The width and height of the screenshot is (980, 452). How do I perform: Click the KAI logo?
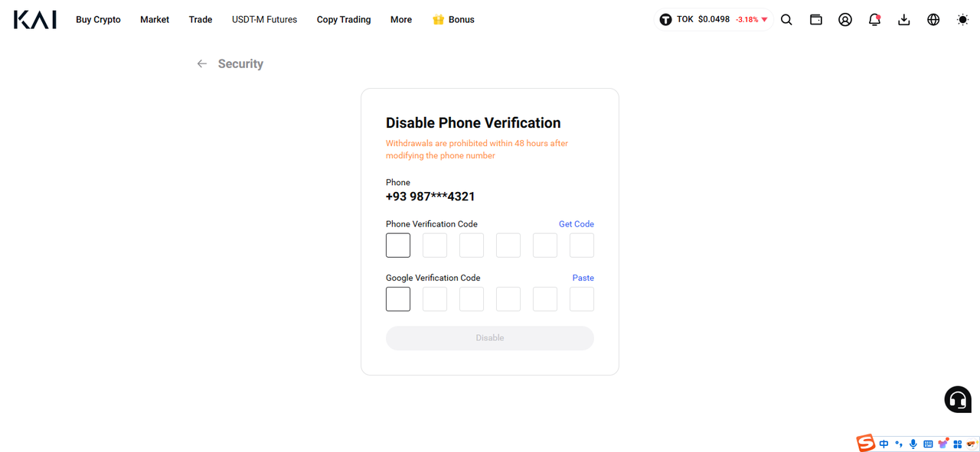point(35,20)
